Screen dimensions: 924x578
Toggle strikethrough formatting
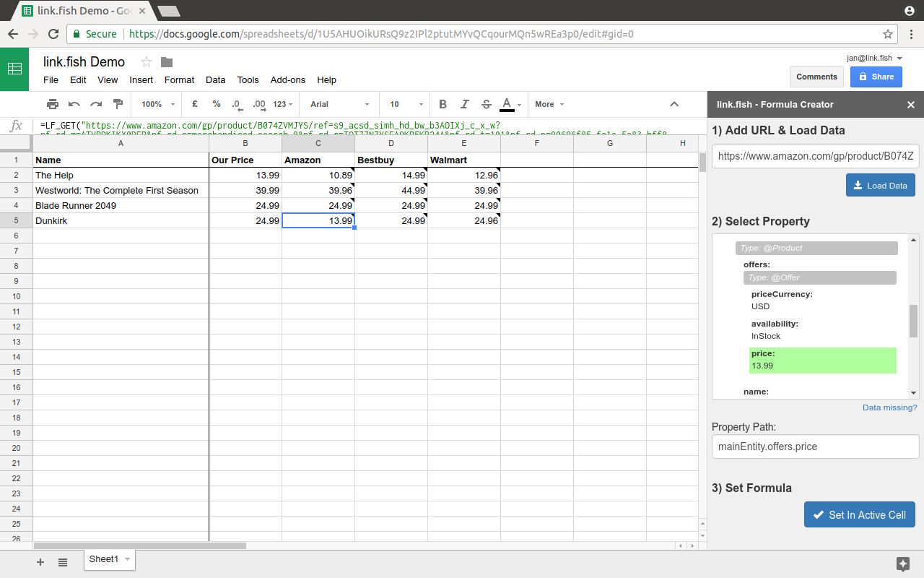click(487, 104)
